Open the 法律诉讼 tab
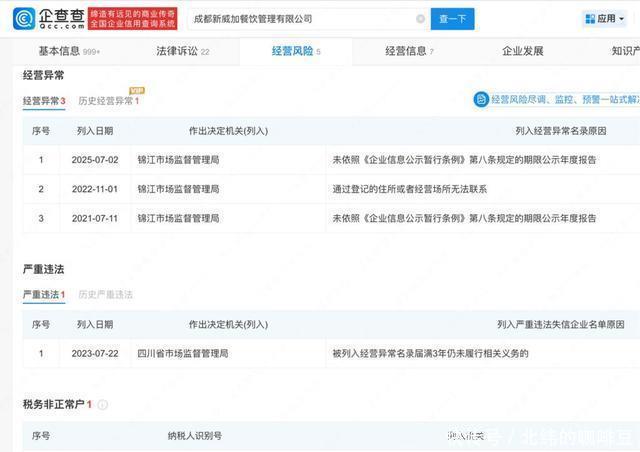 183,51
